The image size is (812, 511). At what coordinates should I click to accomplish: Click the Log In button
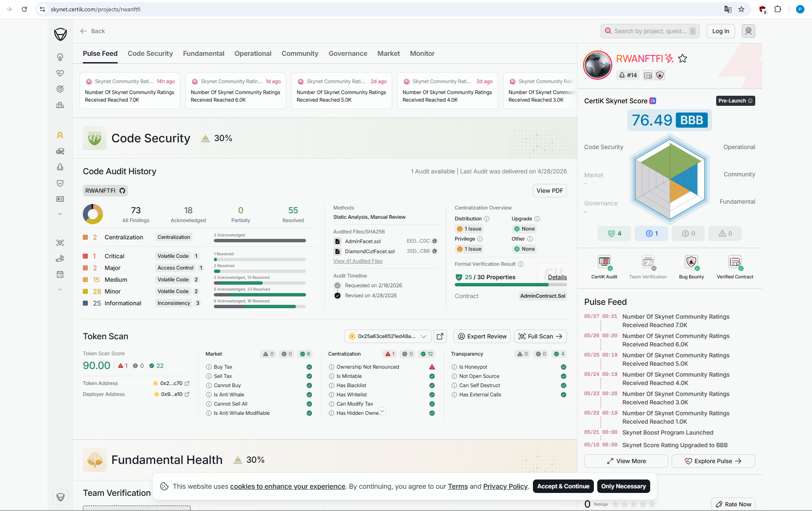(x=721, y=31)
